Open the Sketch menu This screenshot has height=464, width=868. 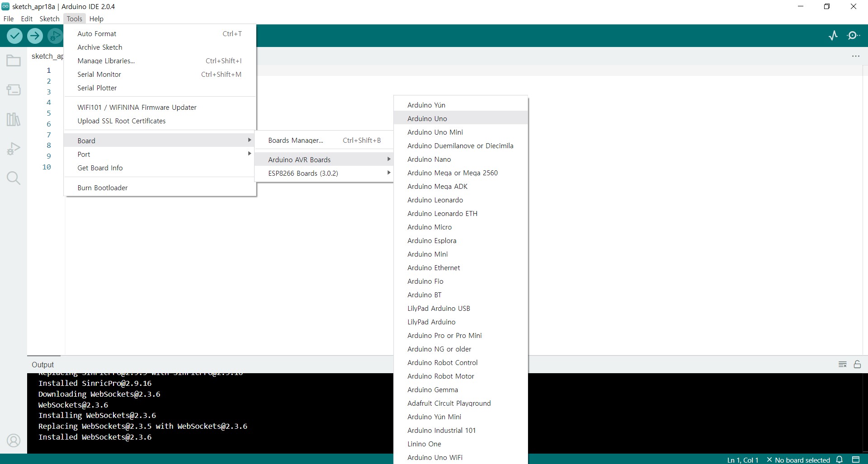[x=49, y=19]
